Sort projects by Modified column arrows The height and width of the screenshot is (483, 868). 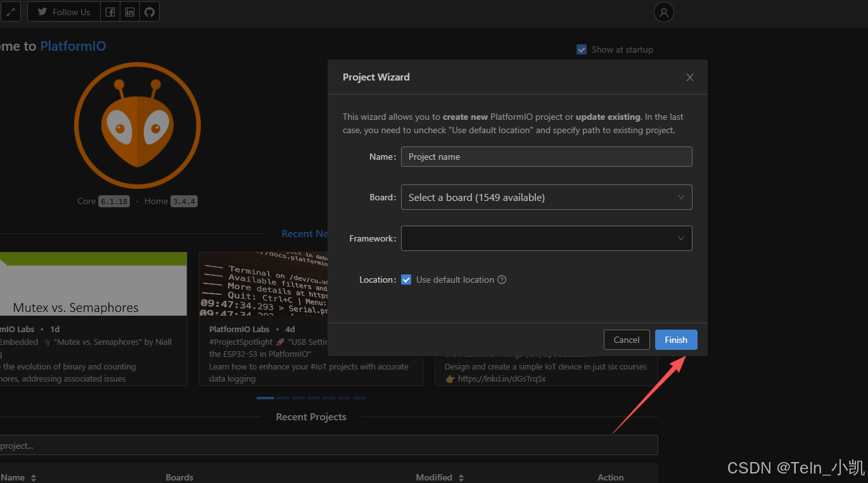tap(461, 478)
